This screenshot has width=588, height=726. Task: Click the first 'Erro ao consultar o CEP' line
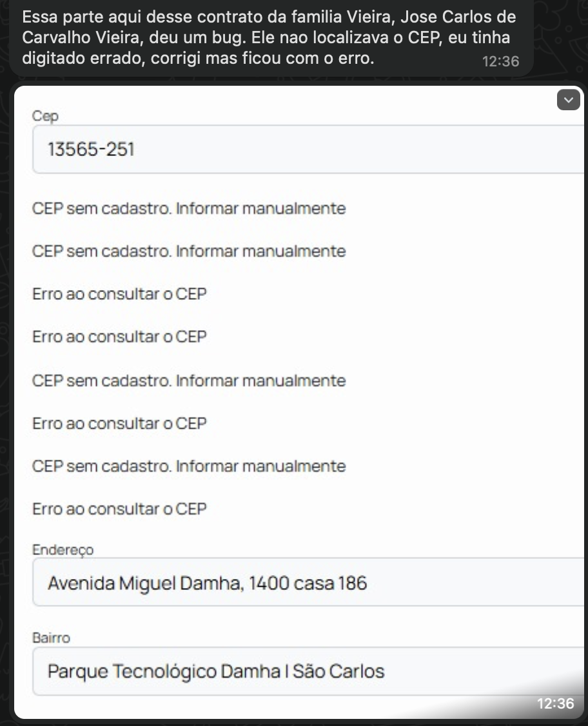pos(120,294)
